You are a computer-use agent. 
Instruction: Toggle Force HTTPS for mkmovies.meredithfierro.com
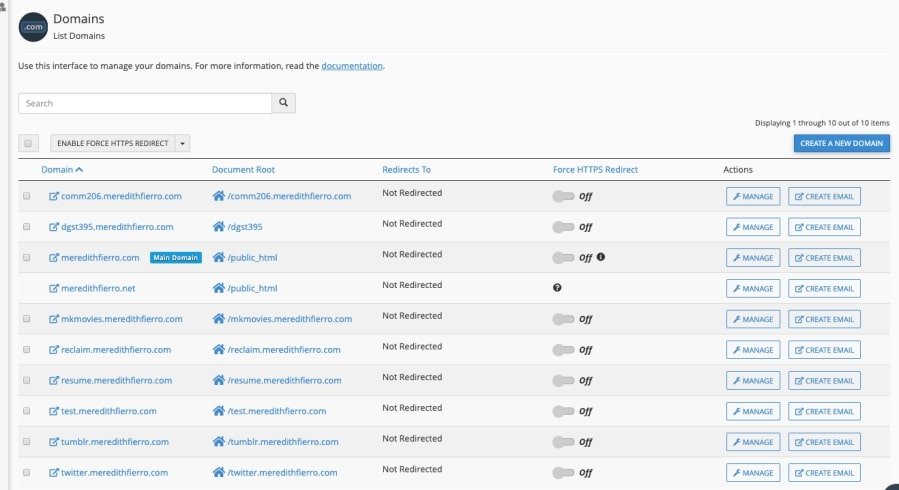563,319
